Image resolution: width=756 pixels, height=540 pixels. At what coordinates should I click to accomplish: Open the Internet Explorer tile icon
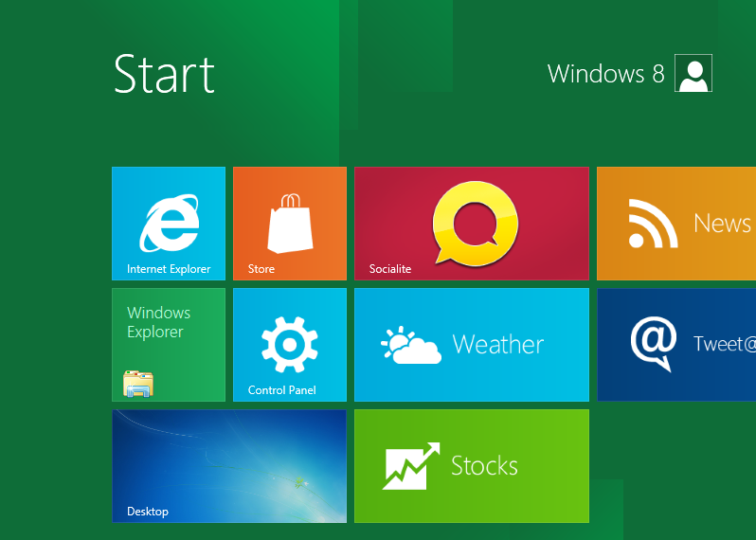pyautogui.click(x=170, y=224)
